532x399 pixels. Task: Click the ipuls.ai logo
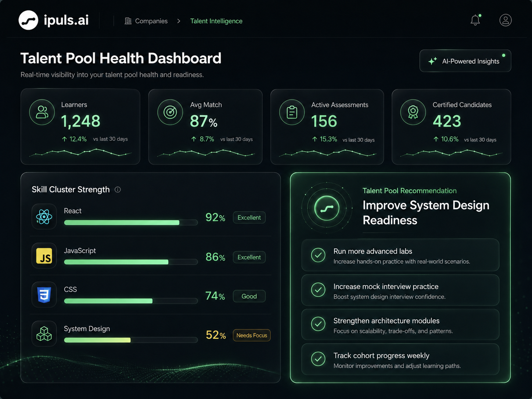coord(54,20)
